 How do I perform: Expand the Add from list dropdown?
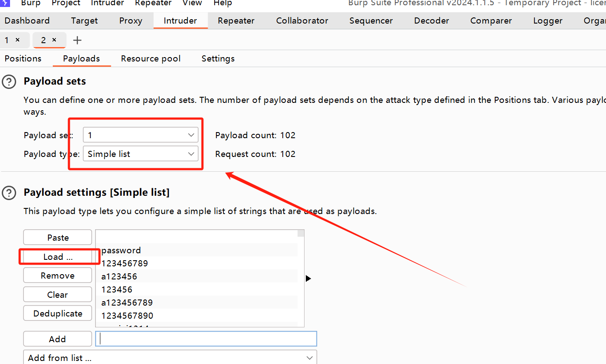pyautogui.click(x=170, y=357)
